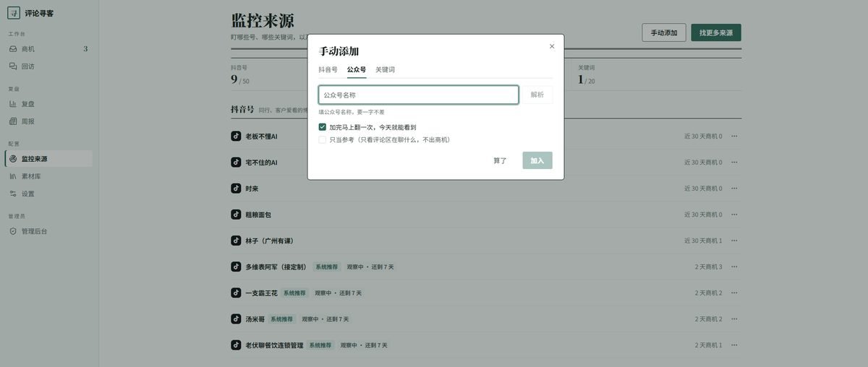
Task: Click the Douyin icon beside 时来
Action: [x=236, y=188]
